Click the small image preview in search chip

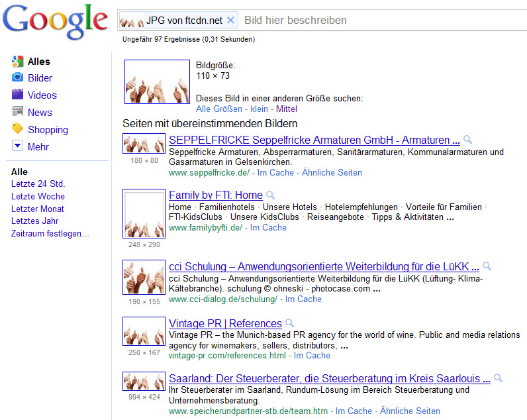coord(132,21)
